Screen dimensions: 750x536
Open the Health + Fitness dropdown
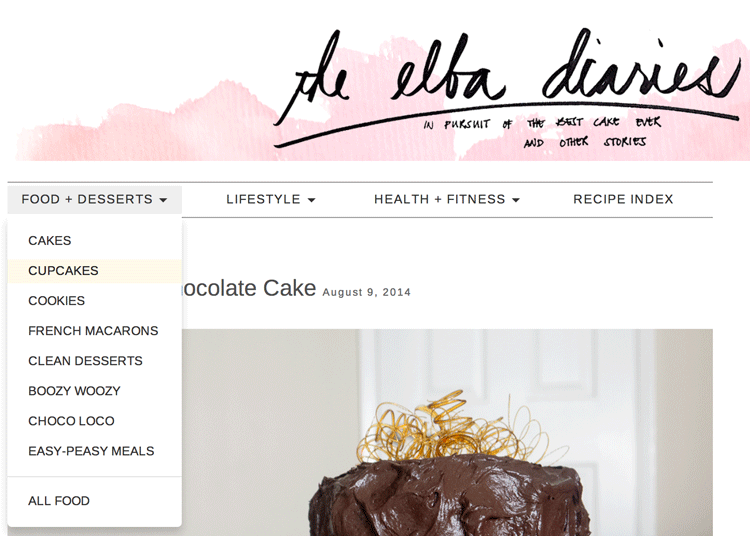pyautogui.click(x=447, y=199)
